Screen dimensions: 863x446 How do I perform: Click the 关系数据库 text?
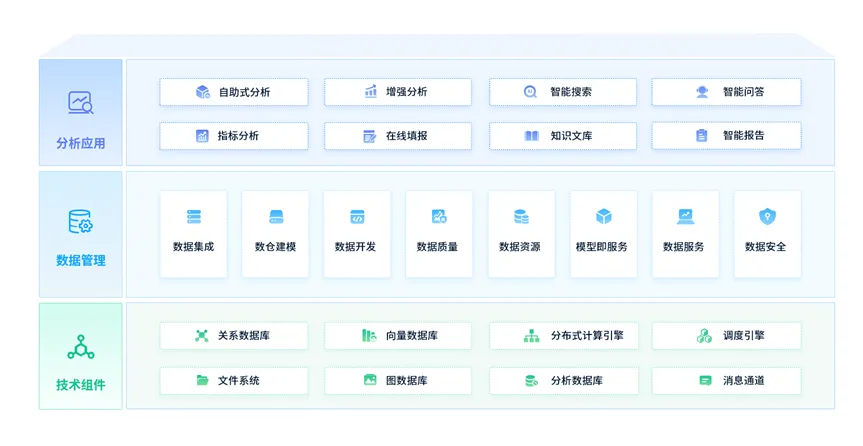click(244, 335)
